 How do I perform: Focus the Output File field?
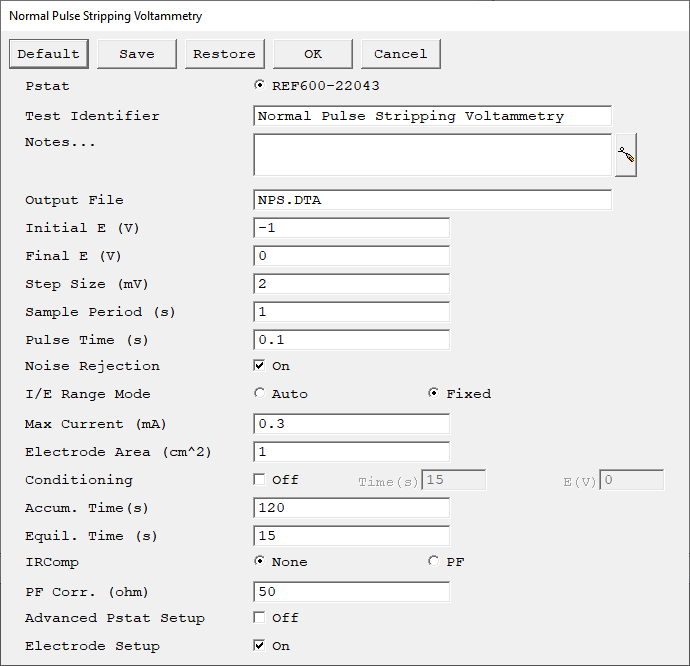click(x=432, y=200)
